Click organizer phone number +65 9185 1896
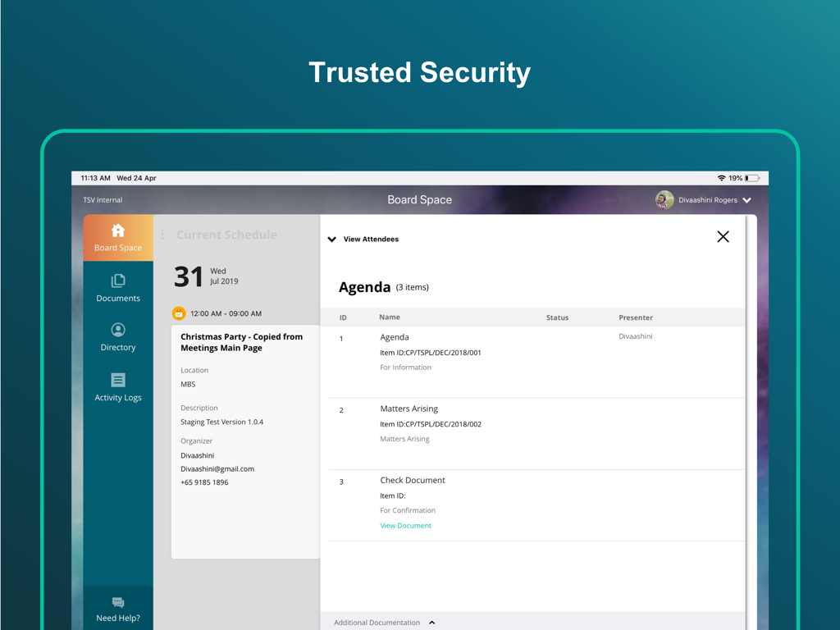This screenshot has height=630, width=840. [x=204, y=482]
